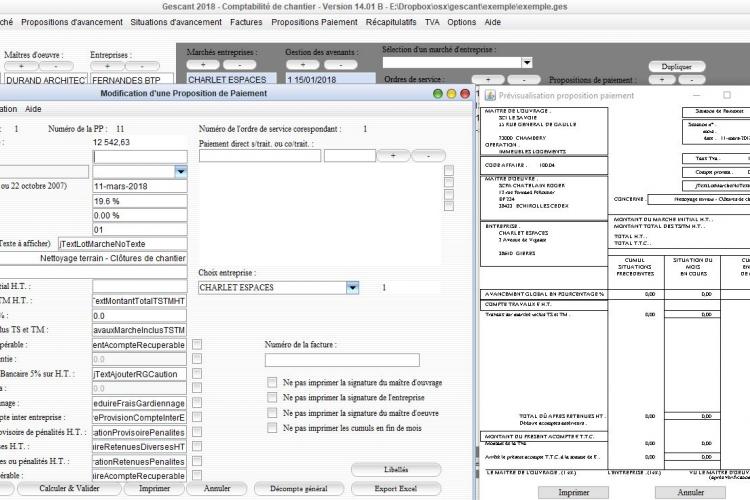Remove a Paiement direct entry with minus

pos(429,156)
